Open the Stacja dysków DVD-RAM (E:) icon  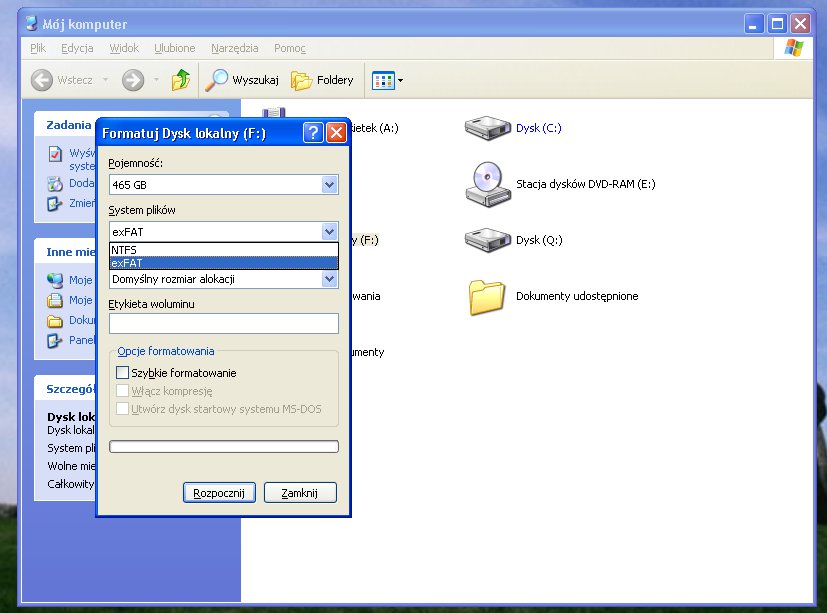[487, 185]
